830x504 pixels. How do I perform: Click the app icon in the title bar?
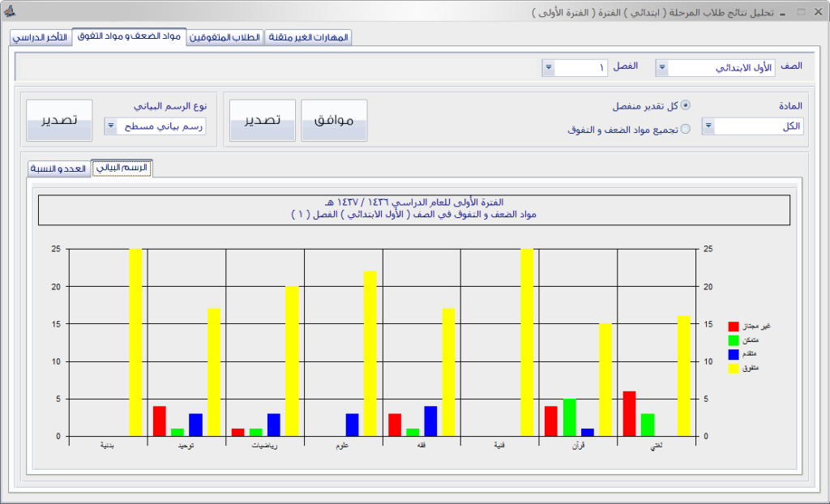click(9, 11)
